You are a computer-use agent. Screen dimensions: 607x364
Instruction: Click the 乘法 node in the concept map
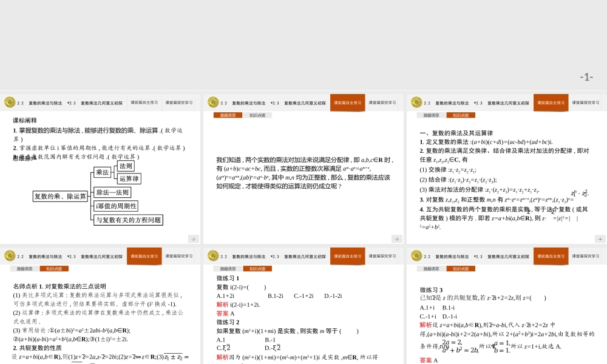point(103,172)
